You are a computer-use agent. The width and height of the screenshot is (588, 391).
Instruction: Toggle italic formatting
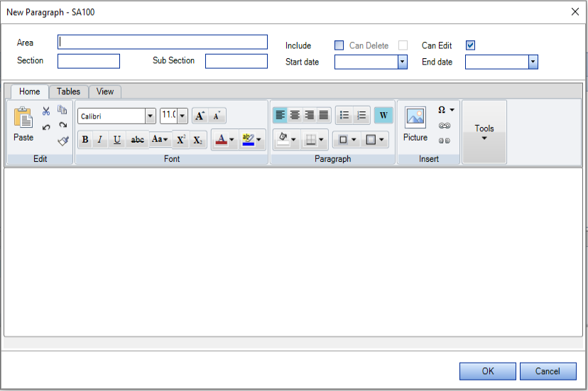coord(99,140)
